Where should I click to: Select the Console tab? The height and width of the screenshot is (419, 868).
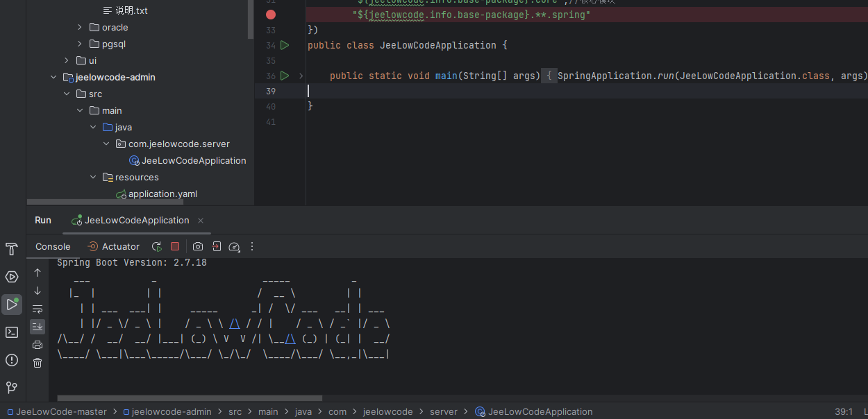[53, 246]
